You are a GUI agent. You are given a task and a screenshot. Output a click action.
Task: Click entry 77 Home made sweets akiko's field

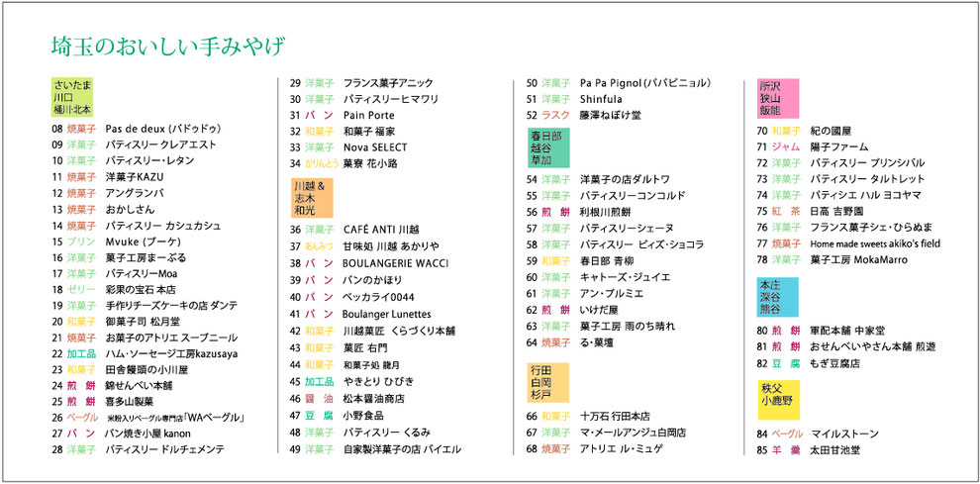(x=848, y=243)
